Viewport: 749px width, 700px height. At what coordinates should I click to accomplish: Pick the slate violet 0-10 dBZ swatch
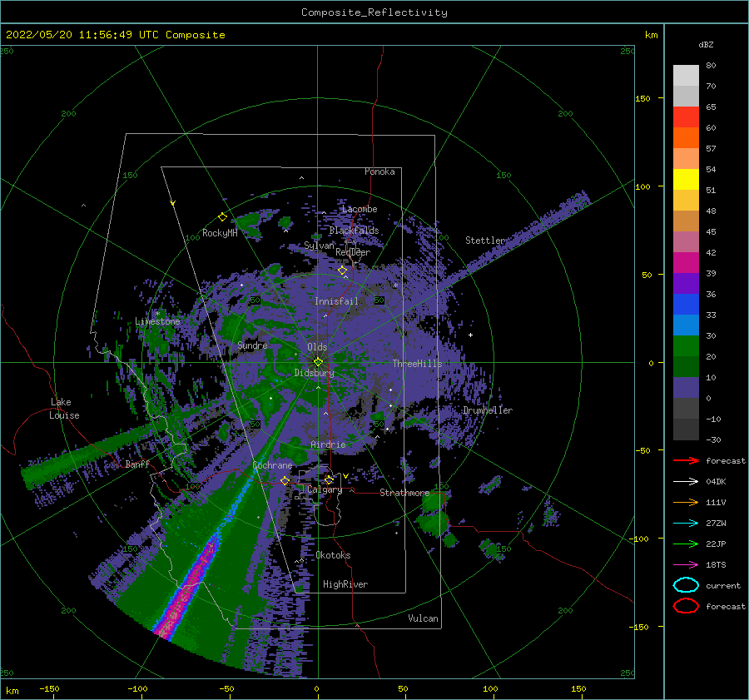[686, 388]
